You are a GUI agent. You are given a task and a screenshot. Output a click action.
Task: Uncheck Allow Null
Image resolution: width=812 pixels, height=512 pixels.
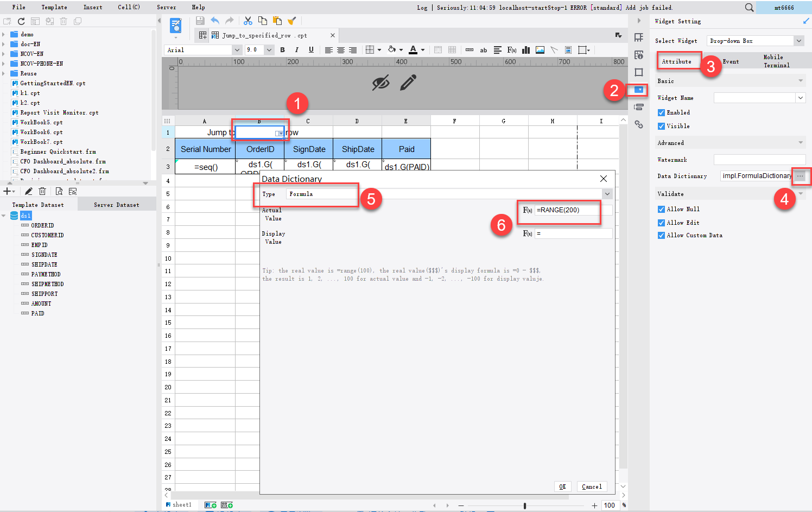tap(661, 209)
